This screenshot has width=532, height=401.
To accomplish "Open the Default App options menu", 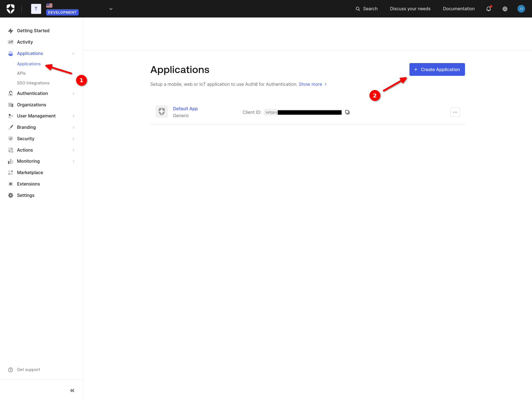I will 455,112.
